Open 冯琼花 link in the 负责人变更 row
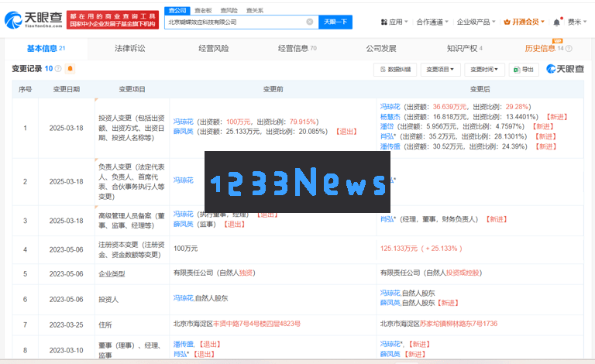The width and height of the screenshot is (595, 364). (184, 180)
